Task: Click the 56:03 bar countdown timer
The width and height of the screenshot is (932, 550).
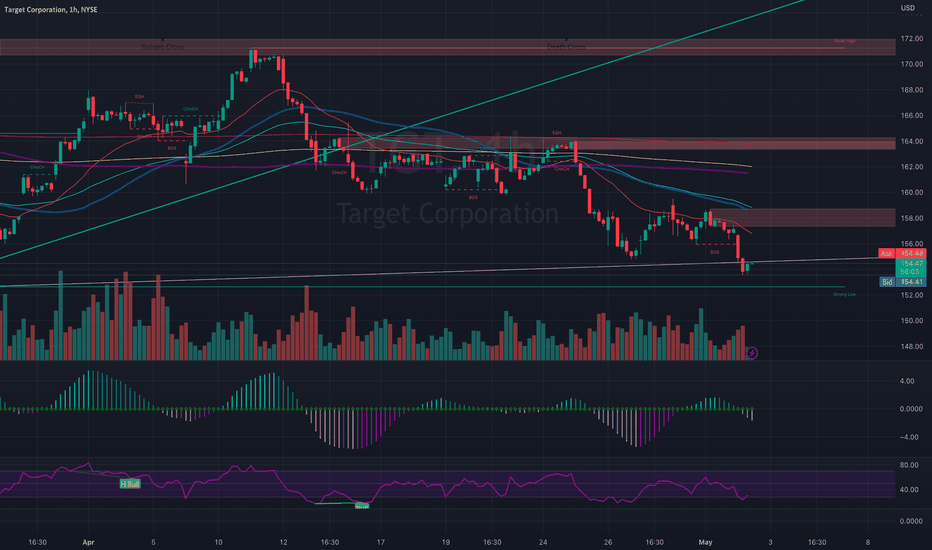Action: (x=911, y=272)
